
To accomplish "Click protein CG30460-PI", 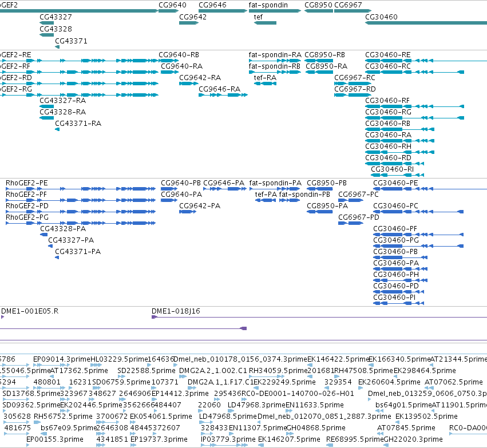I will pos(394,298).
